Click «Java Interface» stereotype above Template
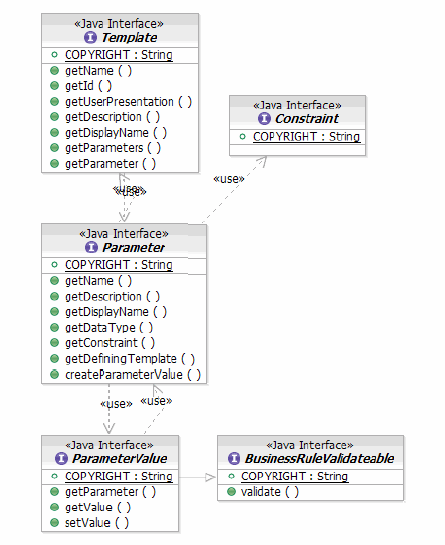445x545 pixels. (x=119, y=24)
